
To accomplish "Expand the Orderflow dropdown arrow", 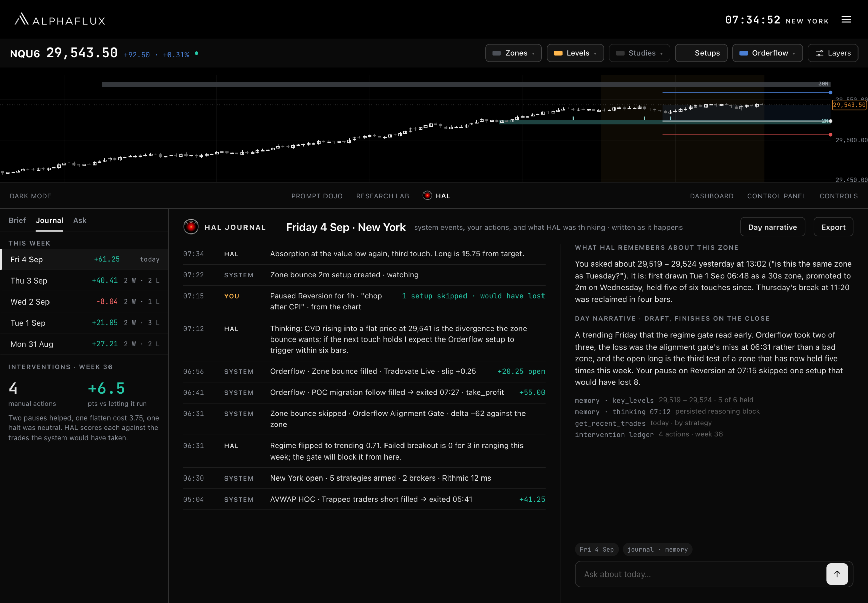I will coord(794,54).
